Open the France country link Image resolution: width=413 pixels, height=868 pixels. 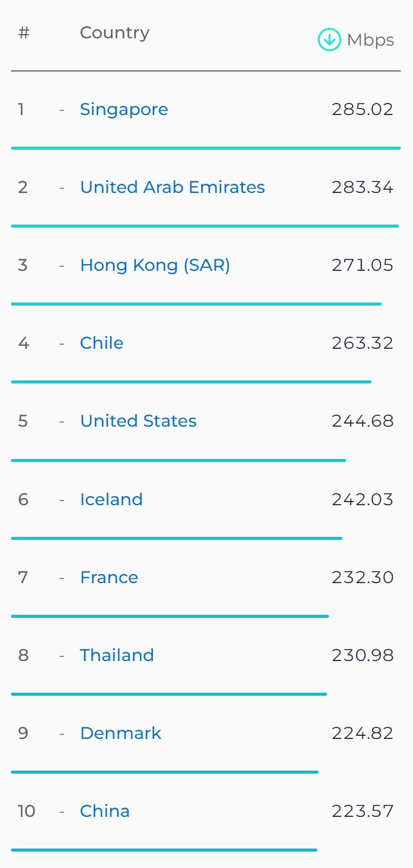[x=109, y=578]
